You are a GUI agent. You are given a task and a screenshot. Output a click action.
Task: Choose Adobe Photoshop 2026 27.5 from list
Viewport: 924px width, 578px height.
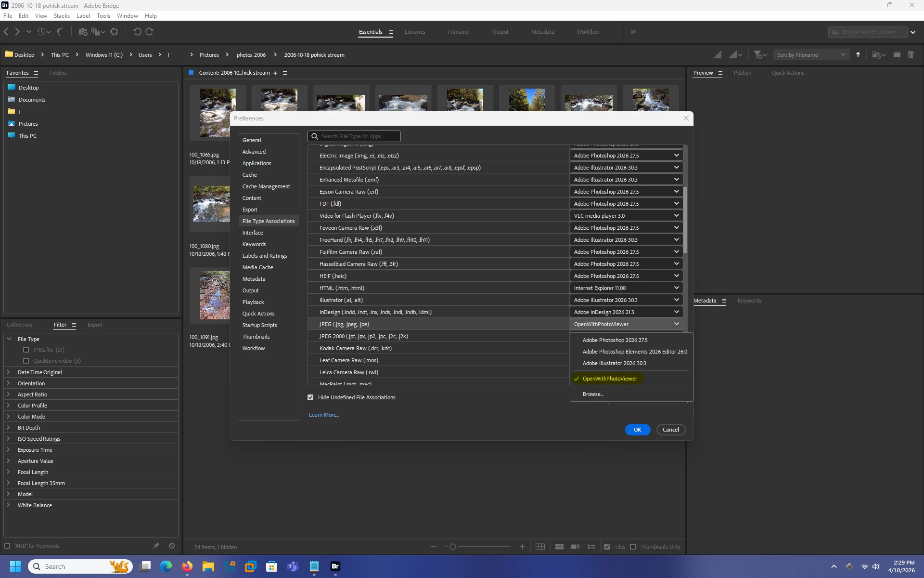615,340
